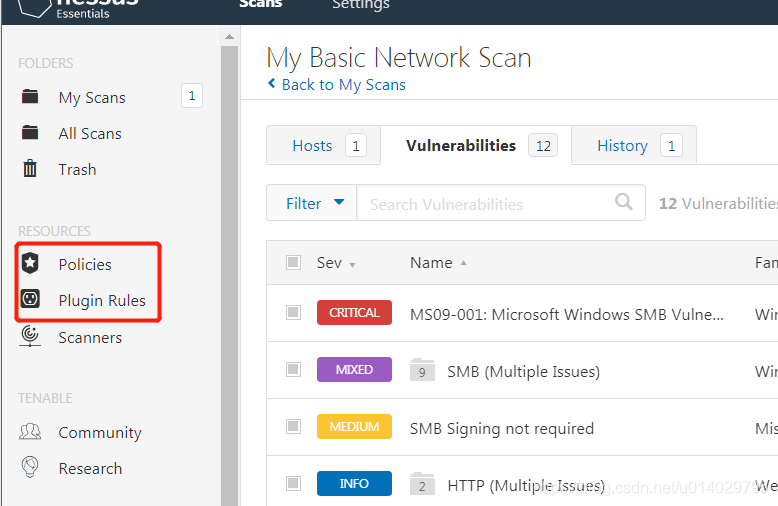
Task: Open Policies in the sidebar
Action: point(85,264)
